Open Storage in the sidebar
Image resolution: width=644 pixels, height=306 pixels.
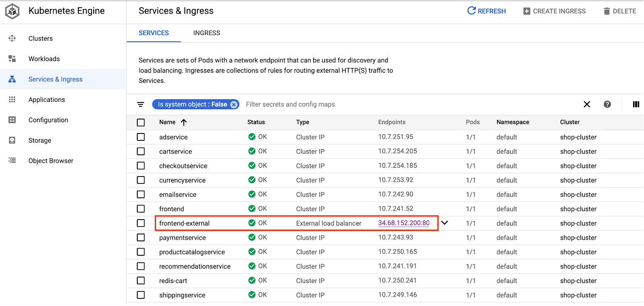pyautogui.click(x=40, y=141)
